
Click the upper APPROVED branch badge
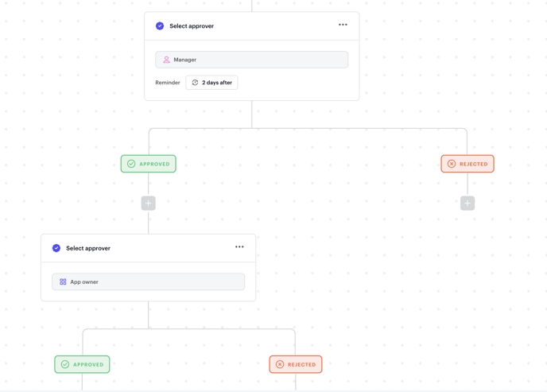point(149,164)
